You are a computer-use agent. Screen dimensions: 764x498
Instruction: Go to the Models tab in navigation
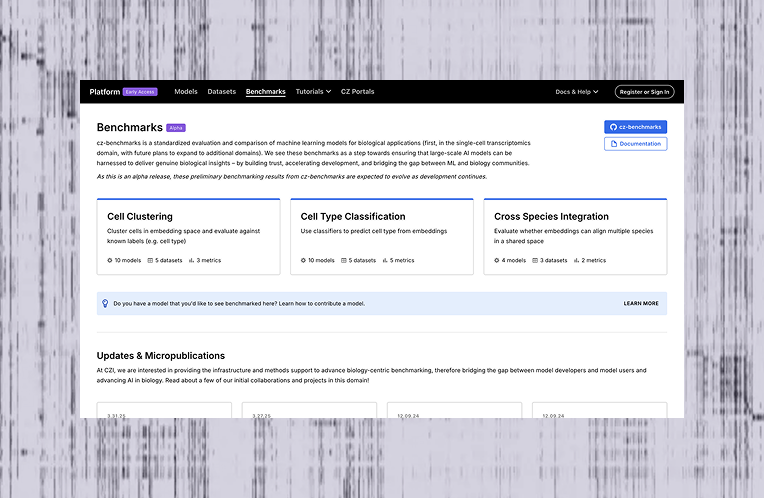click(x=186, y=92)
